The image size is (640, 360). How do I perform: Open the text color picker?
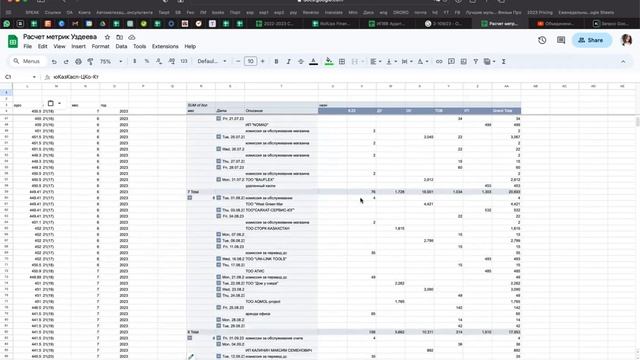(x=313, y=62)
